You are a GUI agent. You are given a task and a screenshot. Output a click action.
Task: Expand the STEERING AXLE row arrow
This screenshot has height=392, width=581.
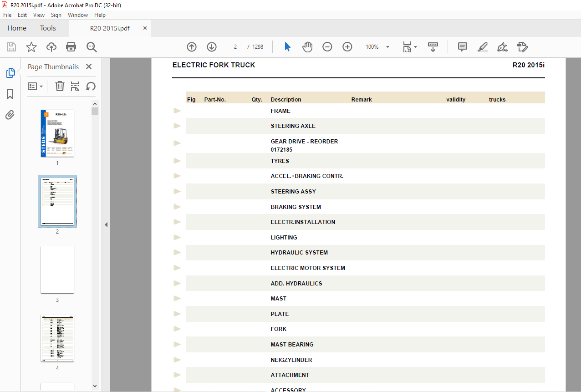pyautogui.click(x=178, y=126)
